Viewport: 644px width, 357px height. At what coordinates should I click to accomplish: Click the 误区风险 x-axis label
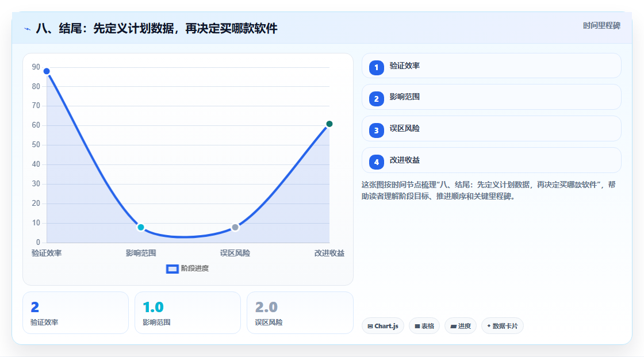(235, 253)
